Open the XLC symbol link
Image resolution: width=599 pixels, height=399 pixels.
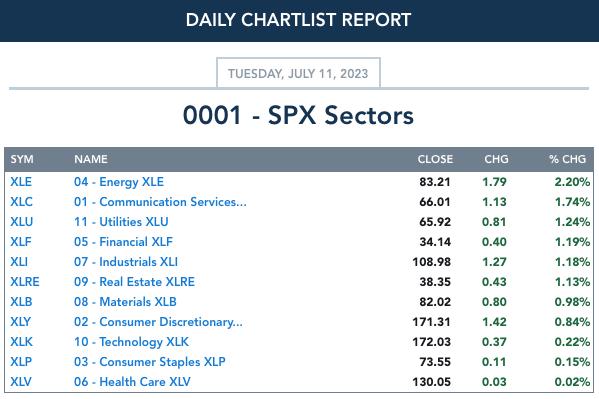click(x=21, y=202)
